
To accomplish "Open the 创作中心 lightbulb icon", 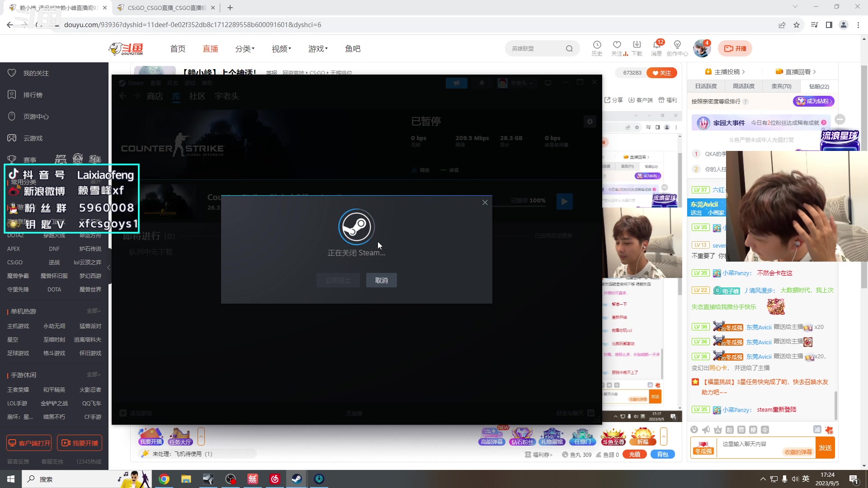I will coord(677,48).
